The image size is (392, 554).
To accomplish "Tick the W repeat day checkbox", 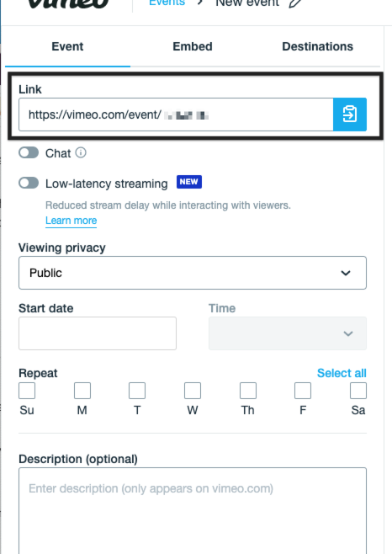I will [x=193, y=391].
